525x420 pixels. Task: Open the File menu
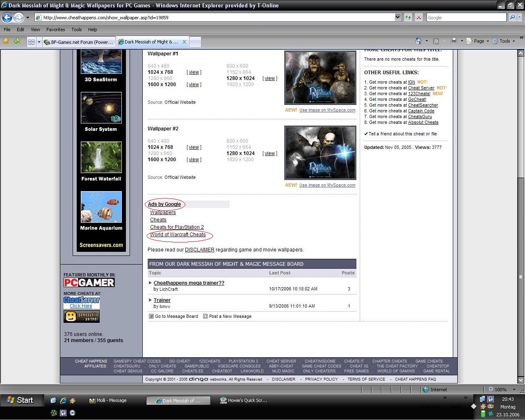[7, 30]
